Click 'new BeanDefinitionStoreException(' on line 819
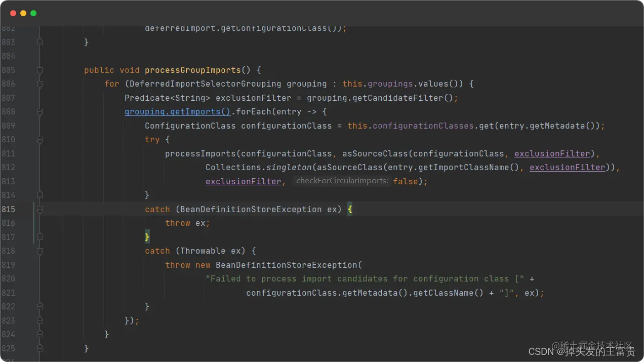 click(279, 265)
